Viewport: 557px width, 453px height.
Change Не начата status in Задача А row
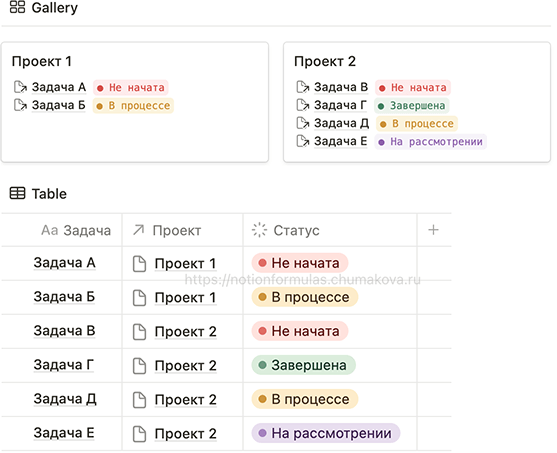pos(300,263)
